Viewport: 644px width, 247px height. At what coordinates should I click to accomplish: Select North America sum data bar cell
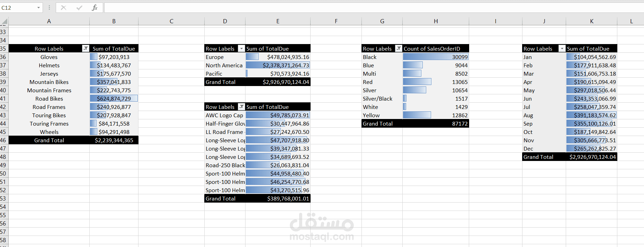tap(278, 65)
